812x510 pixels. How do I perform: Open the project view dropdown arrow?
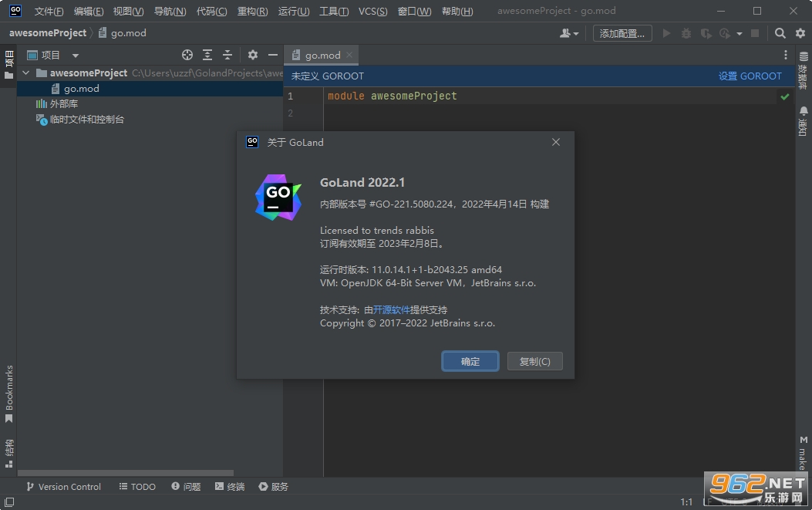pos(75,56)
